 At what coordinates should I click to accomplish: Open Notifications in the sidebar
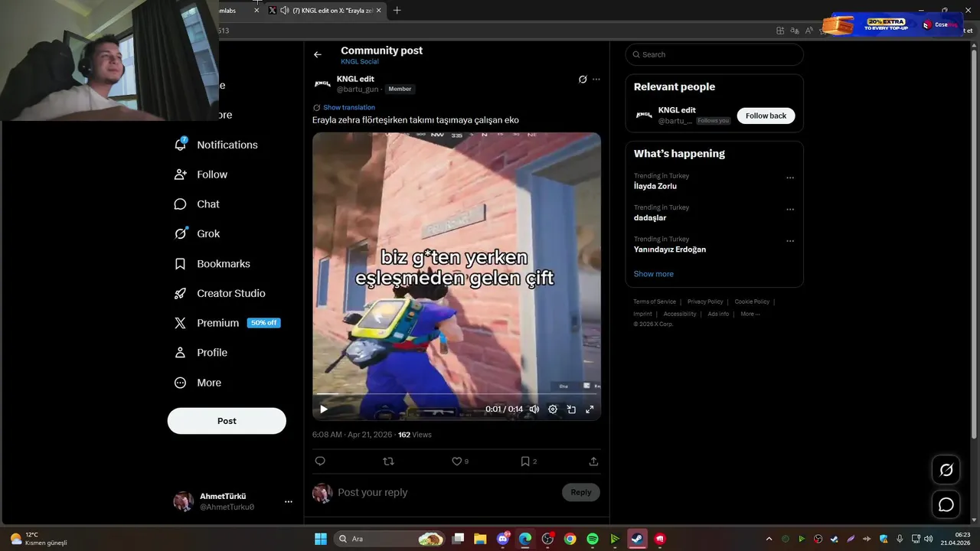[216, 145]
